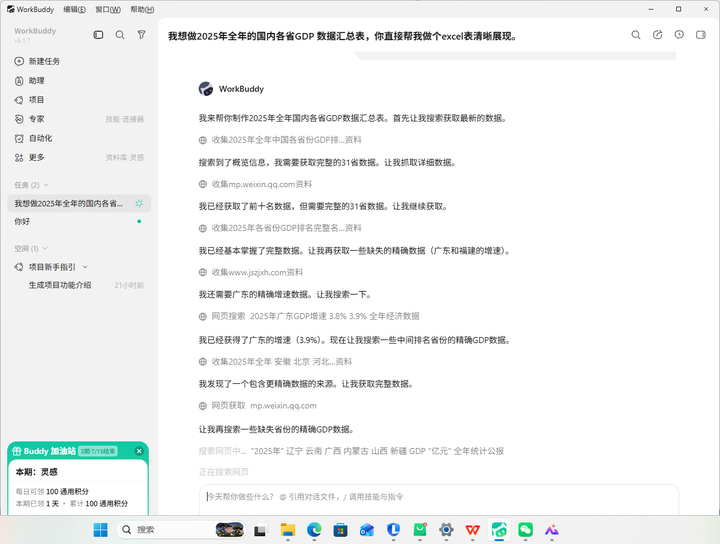Click 资料库·灵感 label next to 更多

click(x=124, y=158)
